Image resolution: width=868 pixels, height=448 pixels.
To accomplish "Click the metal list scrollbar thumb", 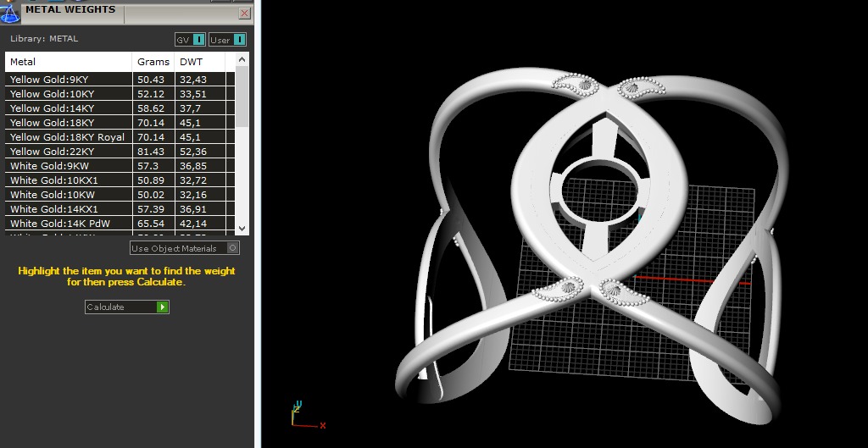I will coord(242,97).
